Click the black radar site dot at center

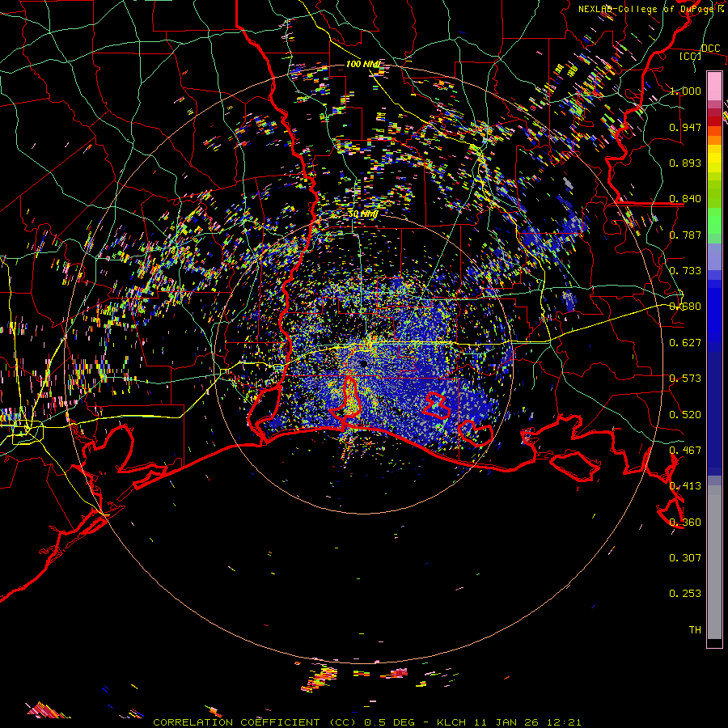click(x=363, y=363)
